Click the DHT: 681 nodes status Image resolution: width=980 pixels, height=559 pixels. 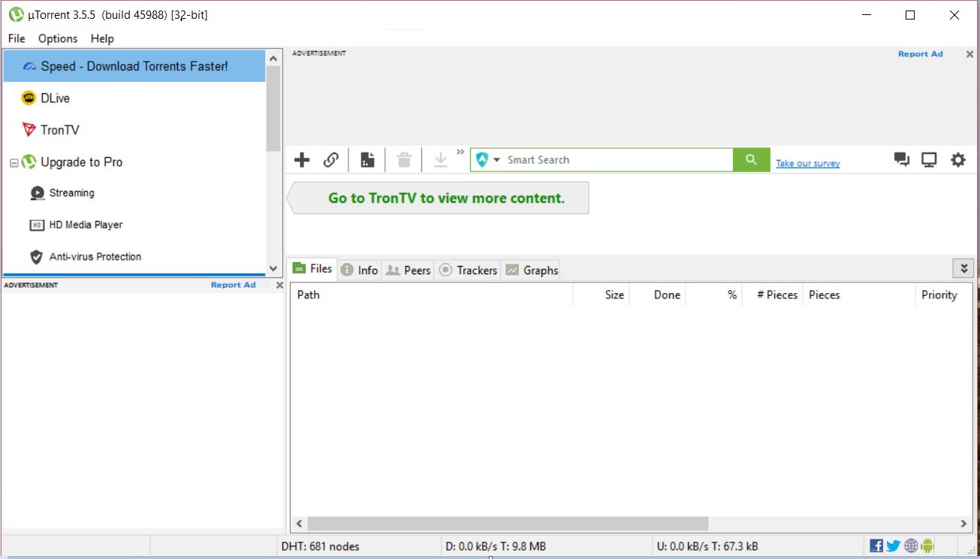(321, 546)
